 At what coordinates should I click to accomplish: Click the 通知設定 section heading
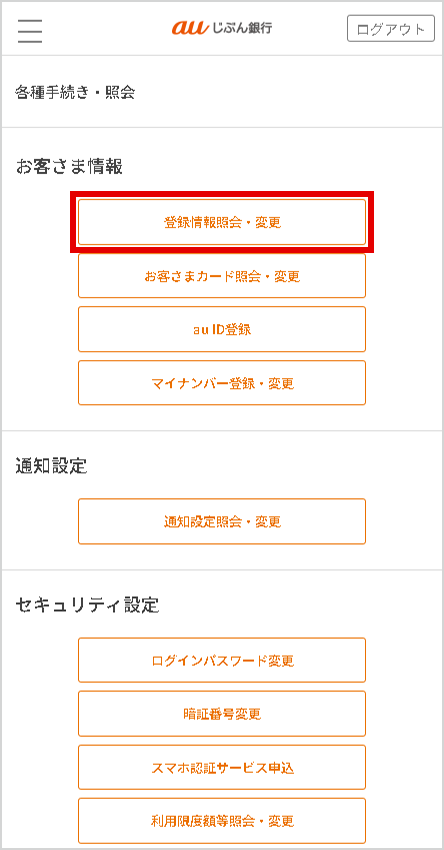coord(52,465)
